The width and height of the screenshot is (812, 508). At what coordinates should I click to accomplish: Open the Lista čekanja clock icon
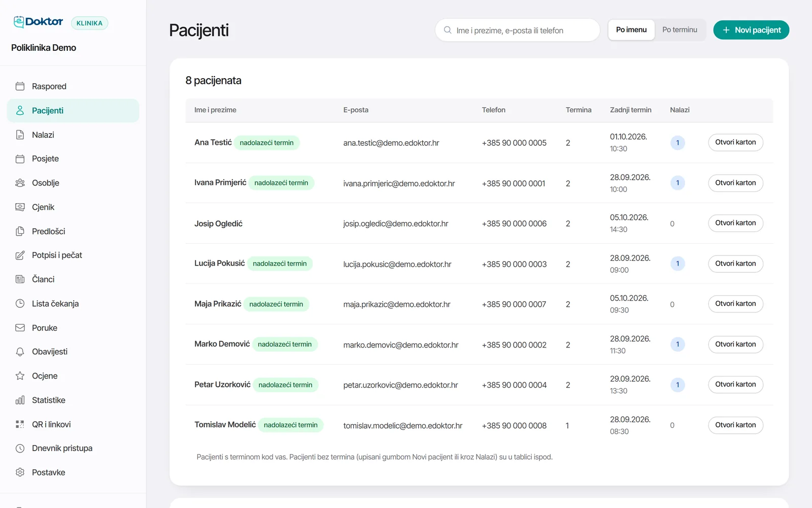pos(20,304)
